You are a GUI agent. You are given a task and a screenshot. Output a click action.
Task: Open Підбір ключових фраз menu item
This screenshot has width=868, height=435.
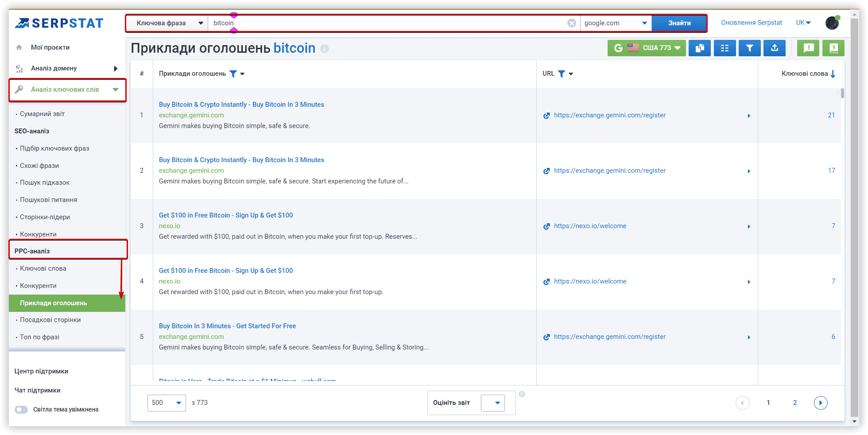[x=54, y=148]
